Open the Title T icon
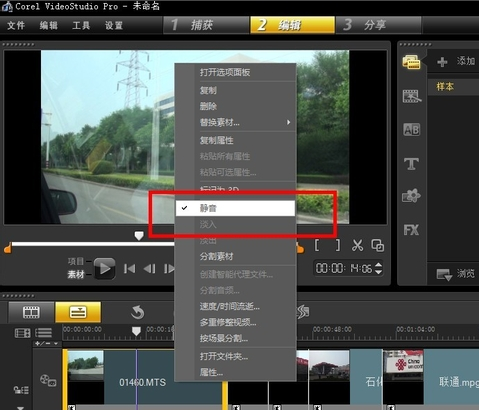This screenshot has height=410, width=479. point(411,164)
